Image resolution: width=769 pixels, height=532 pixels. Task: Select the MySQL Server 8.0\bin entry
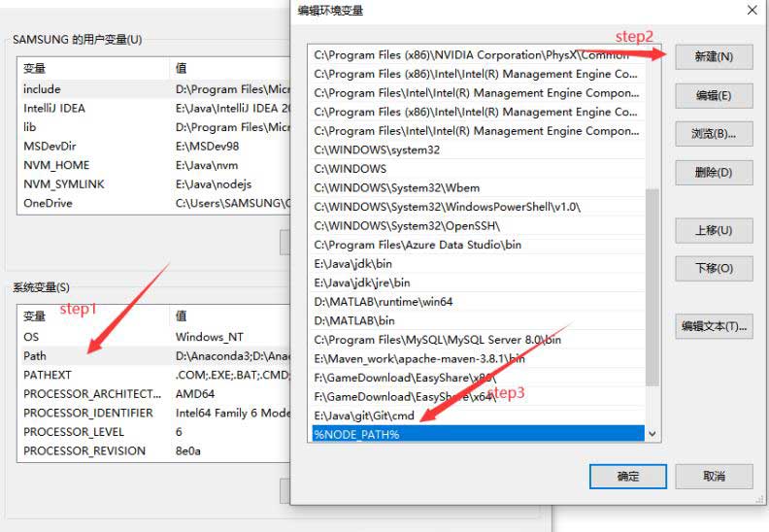tap(478, 340)
